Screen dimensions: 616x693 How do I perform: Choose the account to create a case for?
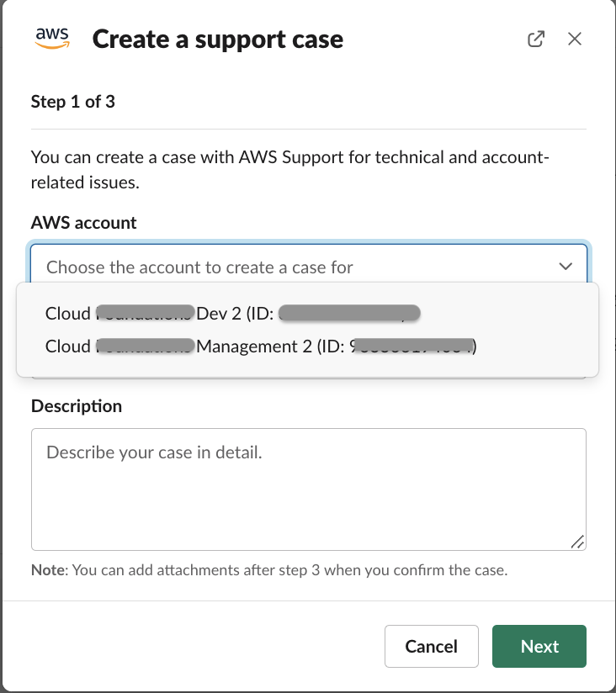(x=308, y=266)
